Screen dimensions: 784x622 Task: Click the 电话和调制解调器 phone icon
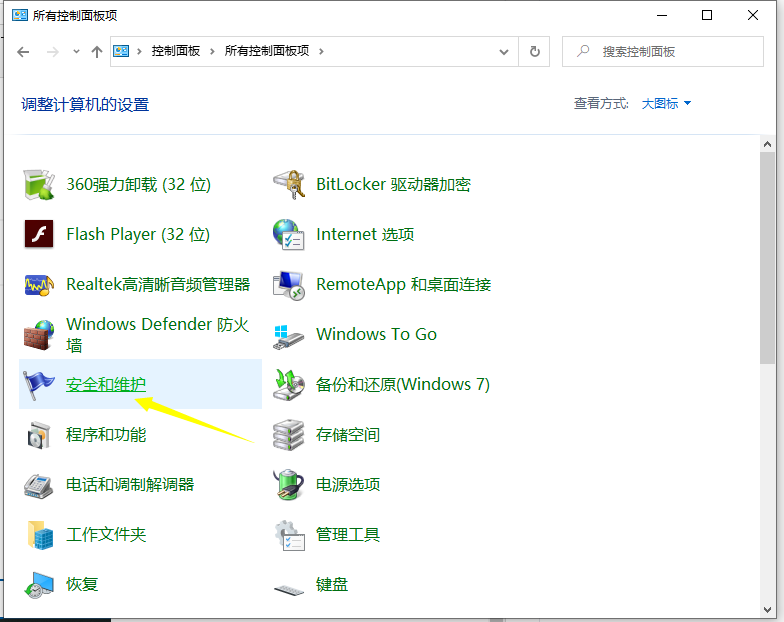39,485
